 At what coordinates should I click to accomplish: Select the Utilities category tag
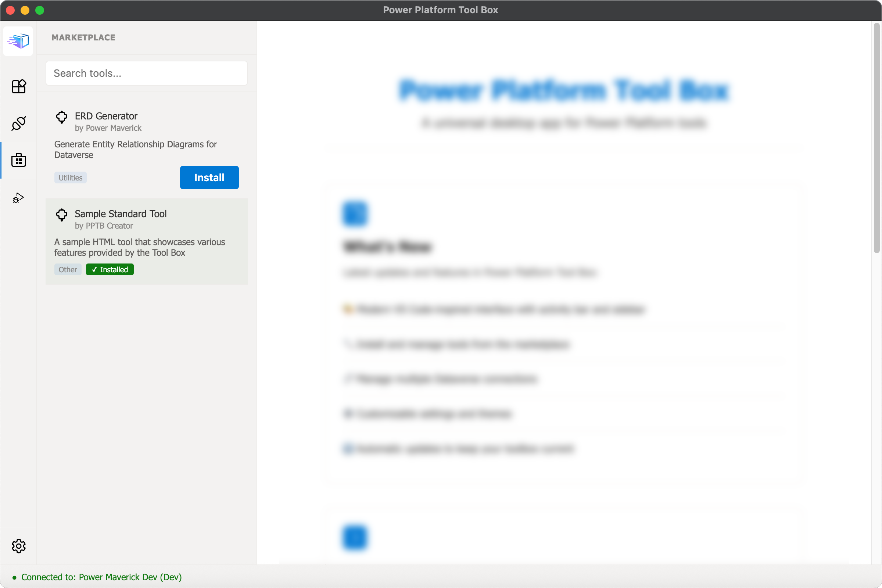(x=70, y=178)
